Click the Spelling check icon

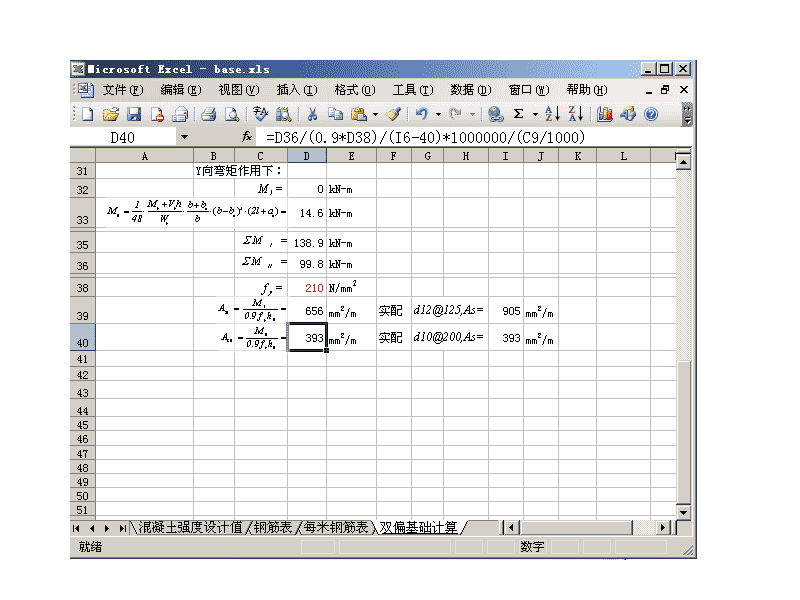[260, 114]
